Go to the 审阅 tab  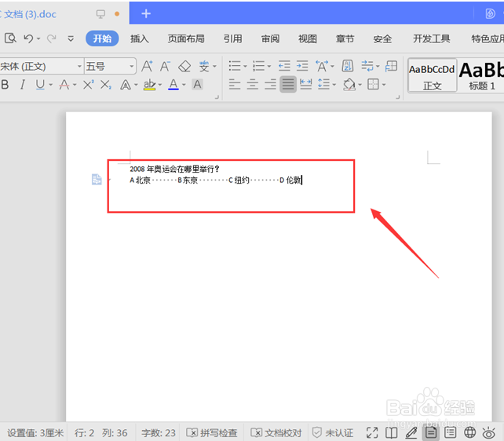click(x=270, y=39)
